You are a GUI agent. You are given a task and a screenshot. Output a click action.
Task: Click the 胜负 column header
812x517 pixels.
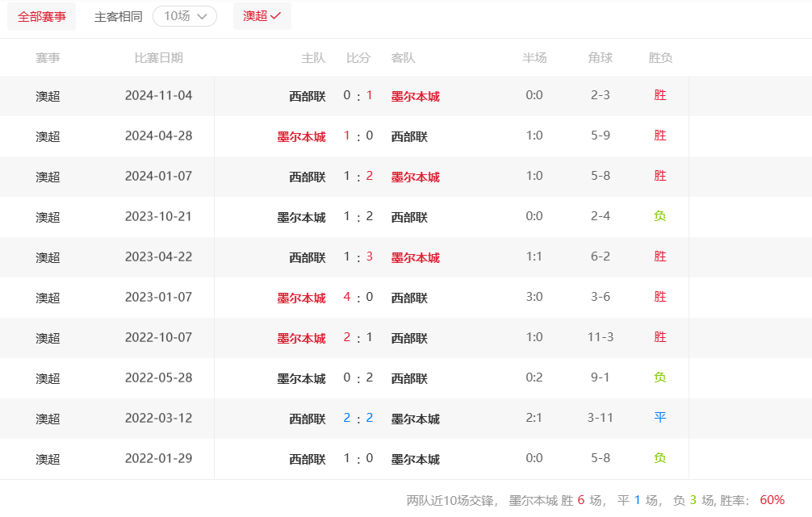tap(660, 58)
